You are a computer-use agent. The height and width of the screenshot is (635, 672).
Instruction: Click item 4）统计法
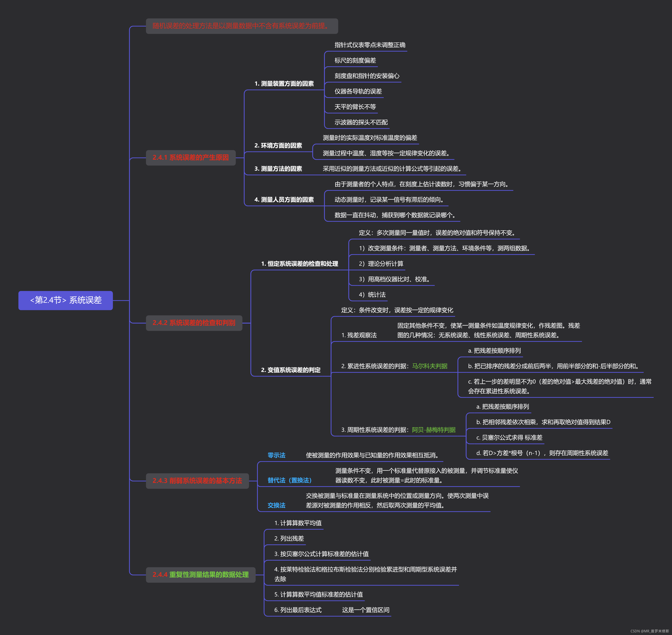[372, 294]
